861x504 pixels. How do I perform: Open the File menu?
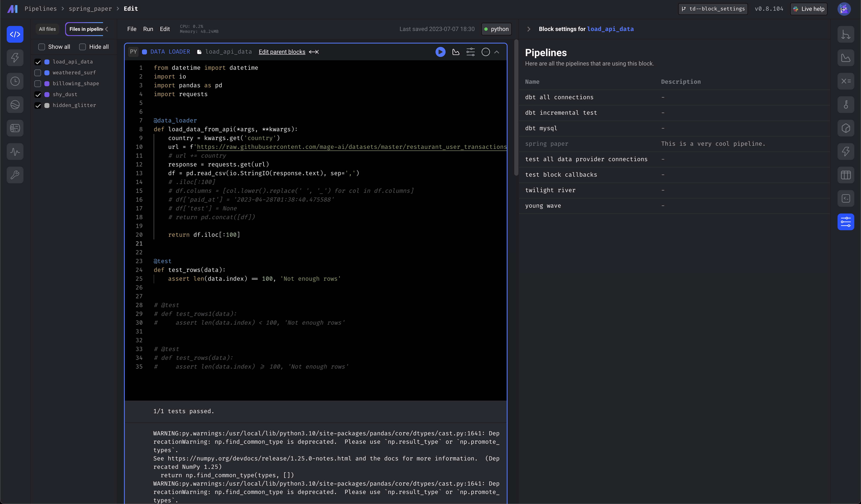point(132,29)
